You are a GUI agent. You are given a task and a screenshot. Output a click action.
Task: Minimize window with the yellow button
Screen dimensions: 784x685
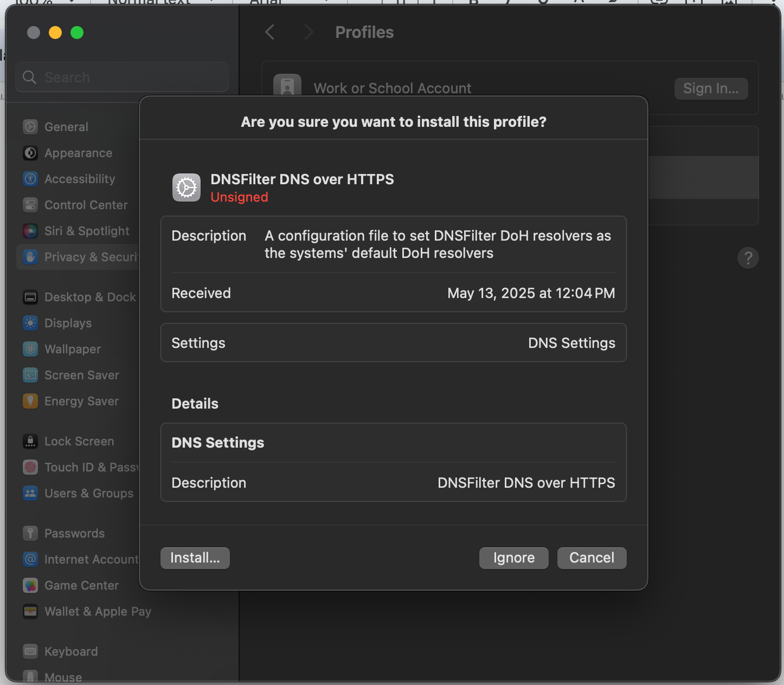pos(55,33)
